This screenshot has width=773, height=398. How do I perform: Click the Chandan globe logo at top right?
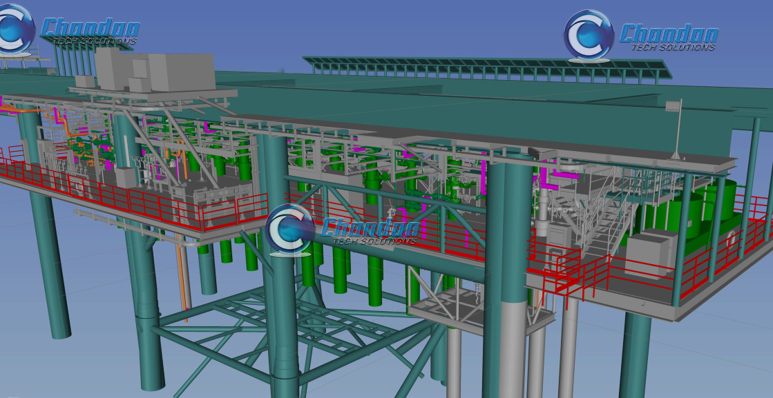[x=589, y=36]
